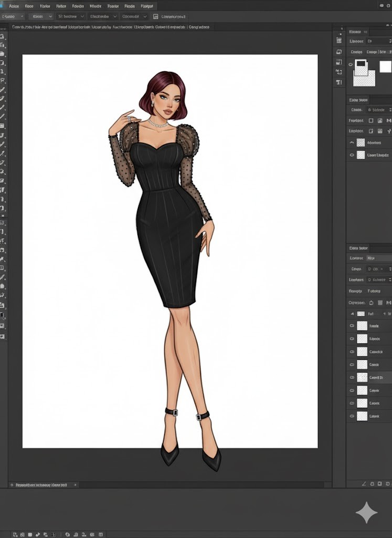Hide the Ceond 2i layer

click(x=352, y=377)
